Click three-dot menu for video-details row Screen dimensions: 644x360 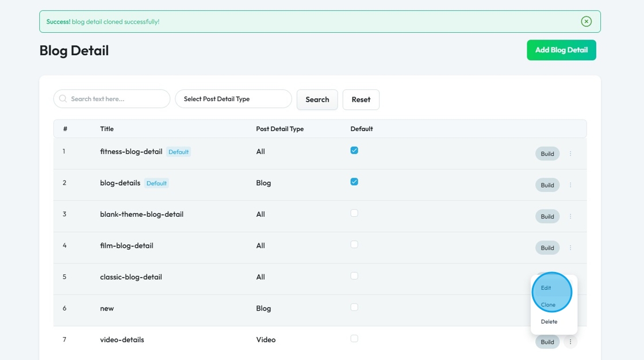click(570, 342)
